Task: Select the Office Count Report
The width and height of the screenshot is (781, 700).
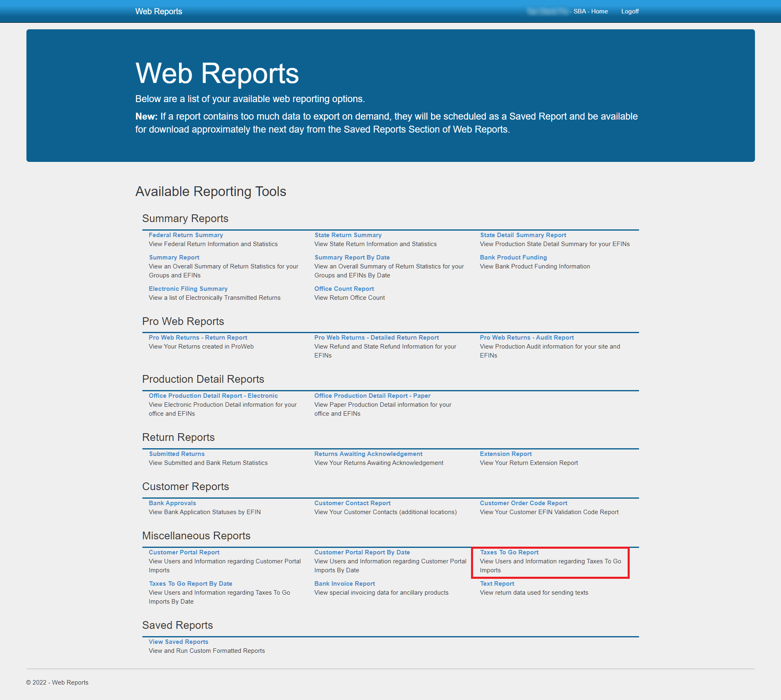Action: click(x=344, y=289)
